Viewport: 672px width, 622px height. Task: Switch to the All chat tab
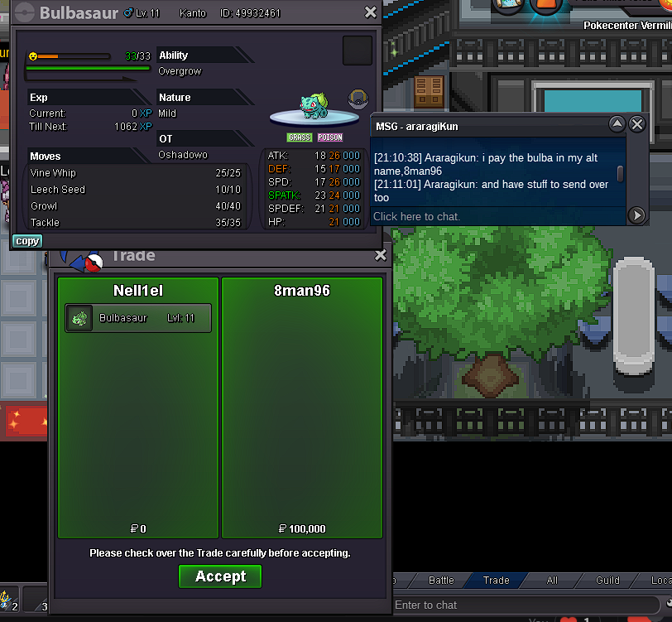pos(551,581)
